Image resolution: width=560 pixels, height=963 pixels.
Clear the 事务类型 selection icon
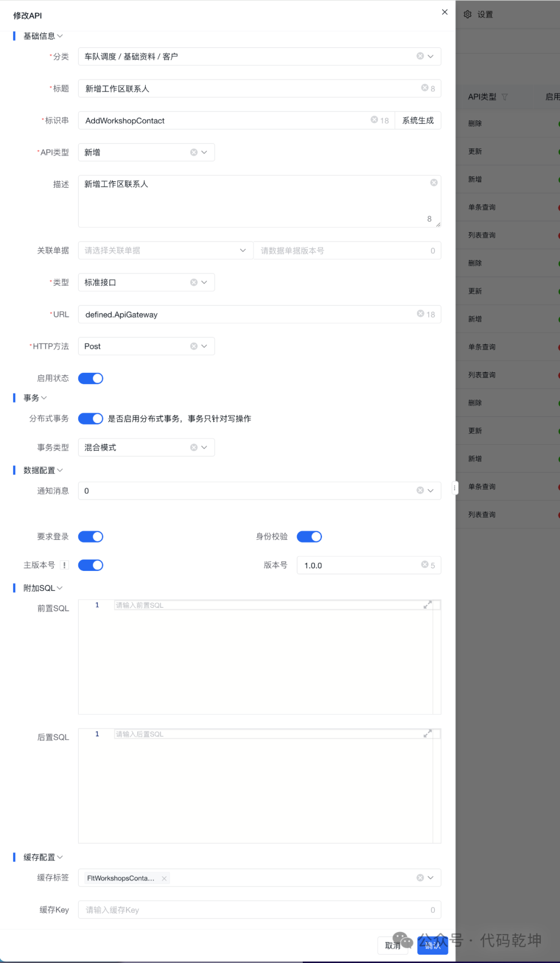click(x=193, y=447)
